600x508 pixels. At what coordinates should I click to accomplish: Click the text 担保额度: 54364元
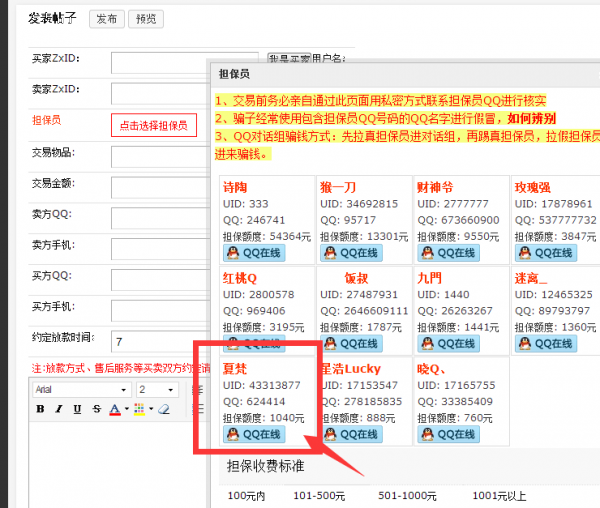click(267, 237)
